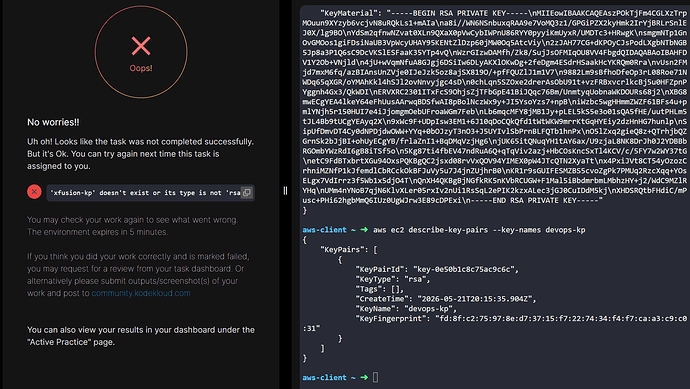690x389 pixels.
Task: Click the pane divider handle between the panels
Action: 285,191
